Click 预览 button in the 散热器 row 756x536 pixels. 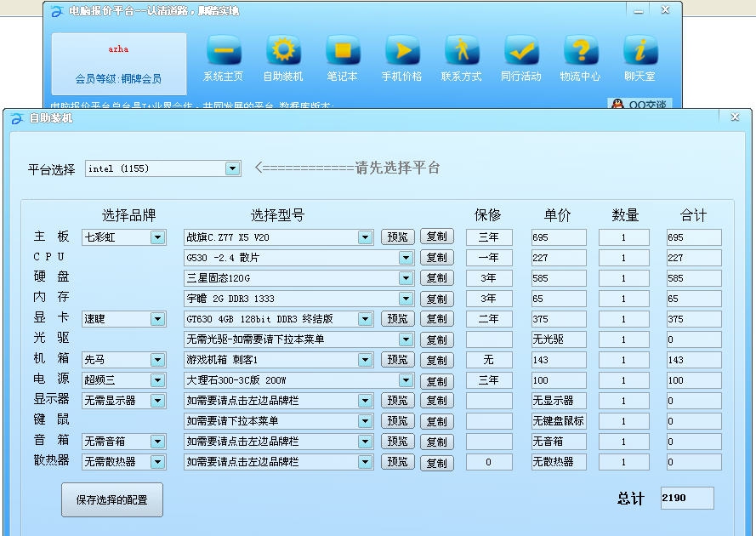tap(398, 462)
